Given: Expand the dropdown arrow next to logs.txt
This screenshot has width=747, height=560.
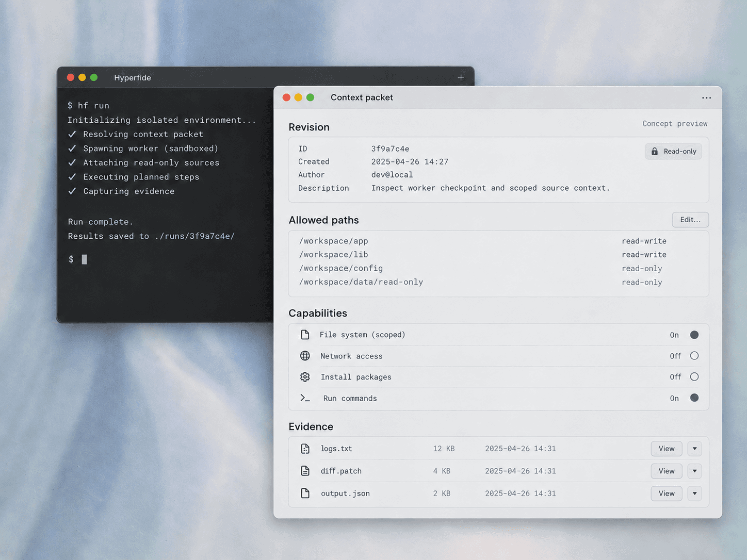Looking at the screenshot, I should pos(695,449).
